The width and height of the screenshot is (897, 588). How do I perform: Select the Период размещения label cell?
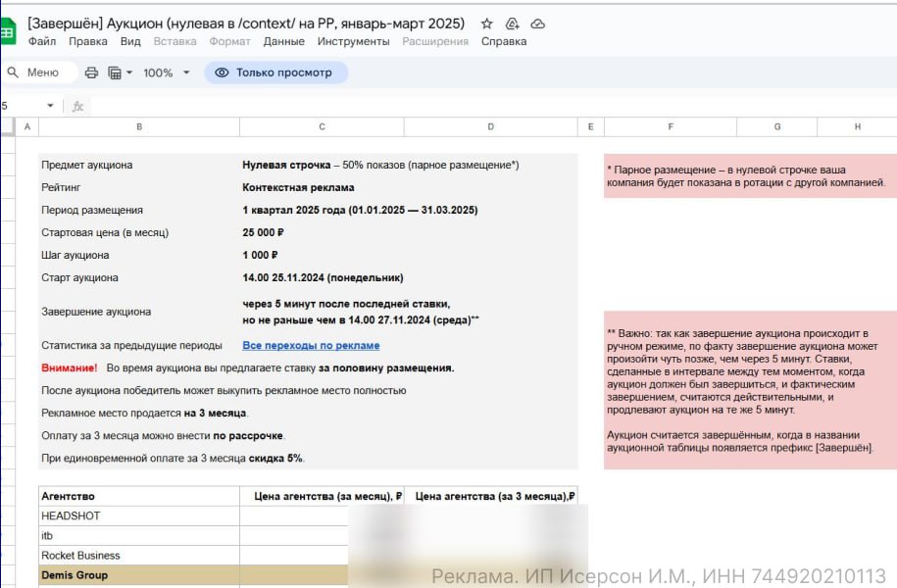139,210
